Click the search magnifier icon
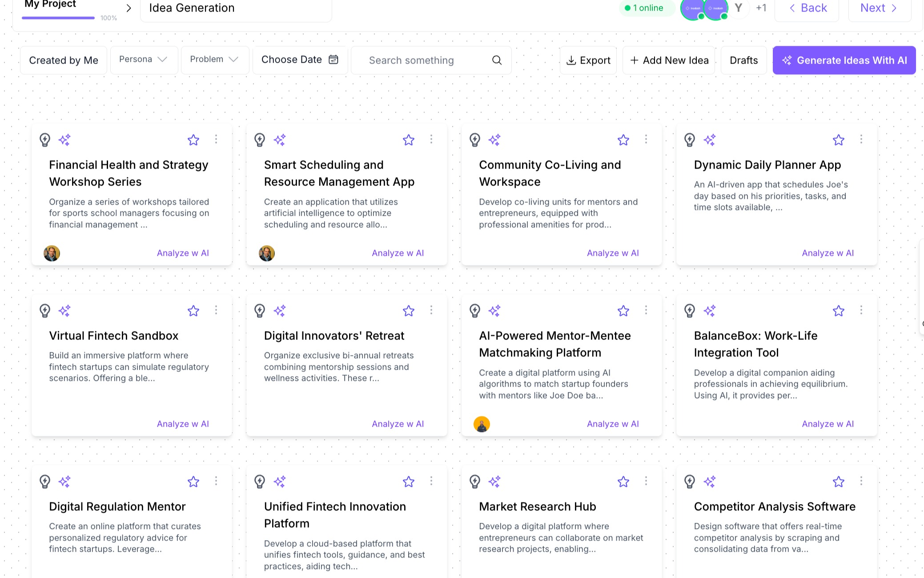 point(497,60)
